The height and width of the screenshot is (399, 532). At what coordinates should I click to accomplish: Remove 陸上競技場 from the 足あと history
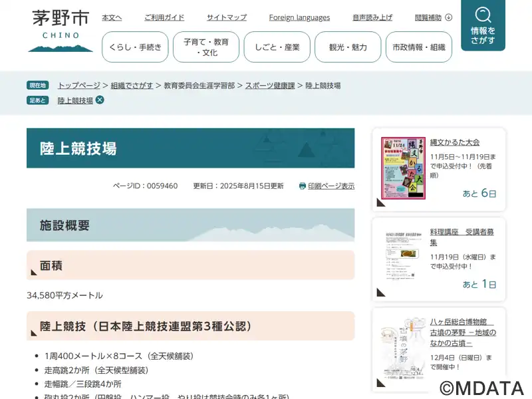pyautogui.click(x=100, y=100)
